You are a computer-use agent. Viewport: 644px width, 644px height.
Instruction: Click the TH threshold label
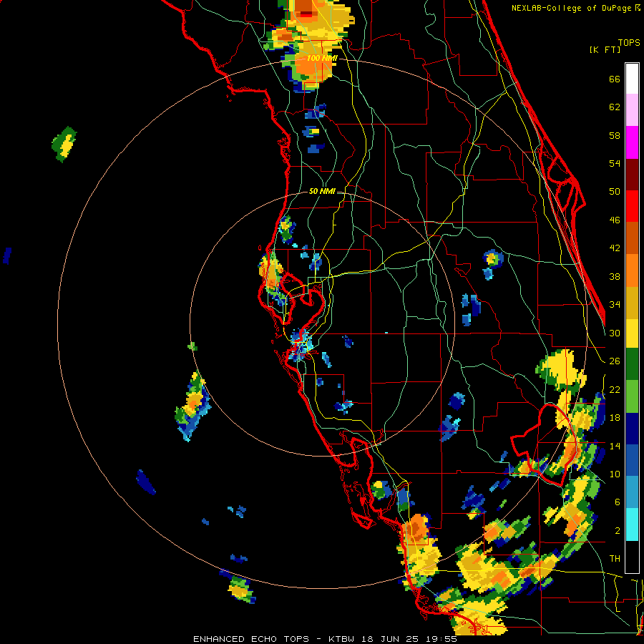(615, 558)
